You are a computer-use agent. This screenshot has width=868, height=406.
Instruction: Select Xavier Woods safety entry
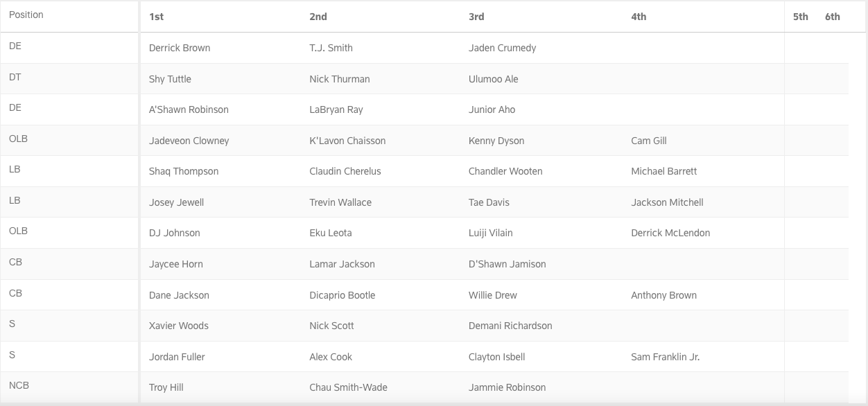click(x=179, y=326)
